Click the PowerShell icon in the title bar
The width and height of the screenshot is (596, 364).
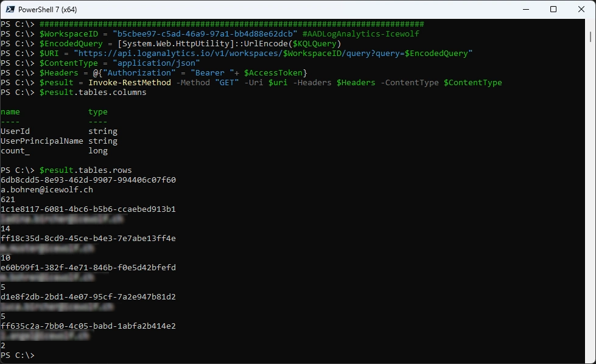(9, 9)
